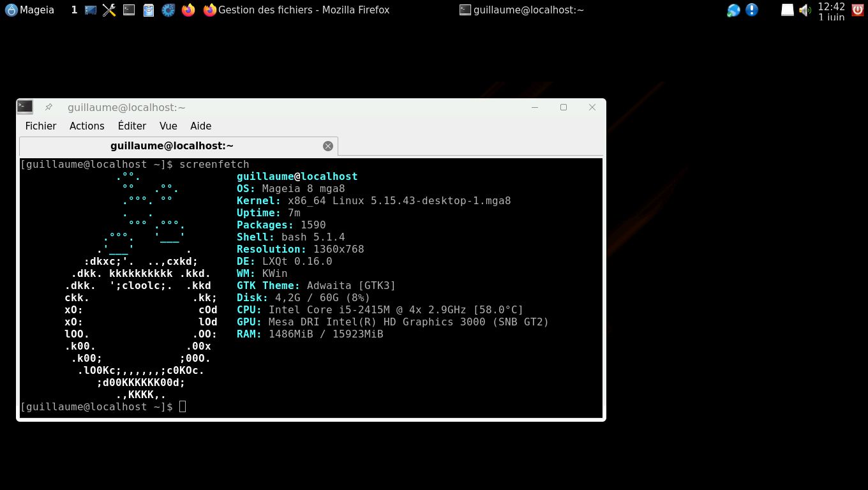Click the Kernel 5.15.43-desktop-1.mga8 line

tap(374, 200)
